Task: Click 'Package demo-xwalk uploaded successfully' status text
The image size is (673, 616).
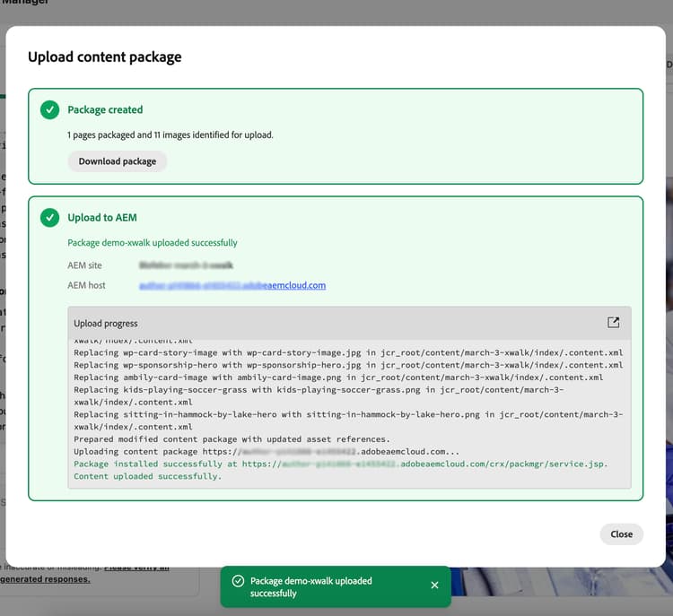Action: pos(153,243)
